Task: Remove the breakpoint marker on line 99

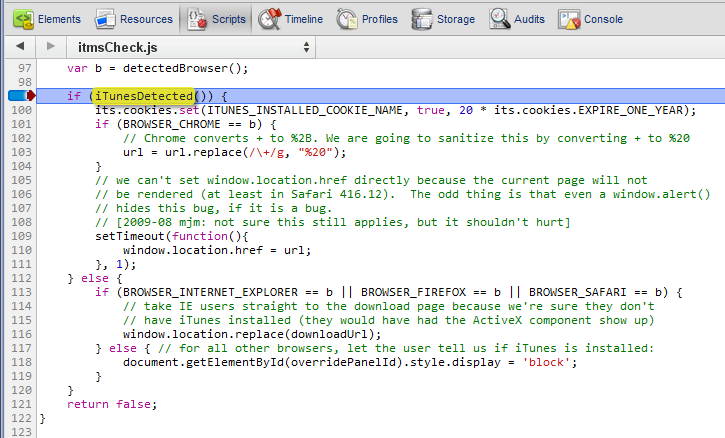Action: 22,96
